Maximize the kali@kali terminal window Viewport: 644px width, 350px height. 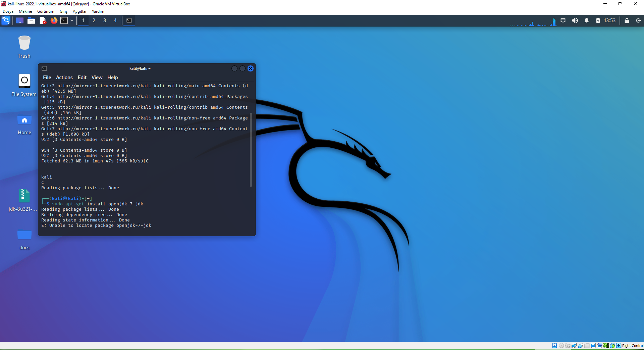tap(243, 68)
